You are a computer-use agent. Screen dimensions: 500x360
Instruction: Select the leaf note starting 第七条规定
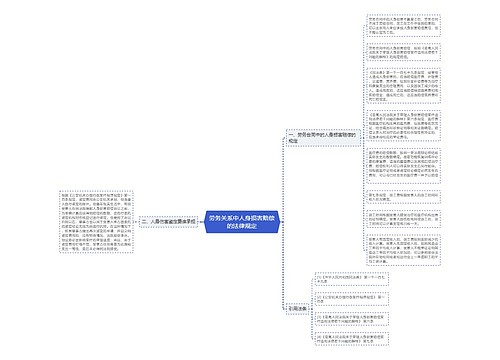(403, 197)
